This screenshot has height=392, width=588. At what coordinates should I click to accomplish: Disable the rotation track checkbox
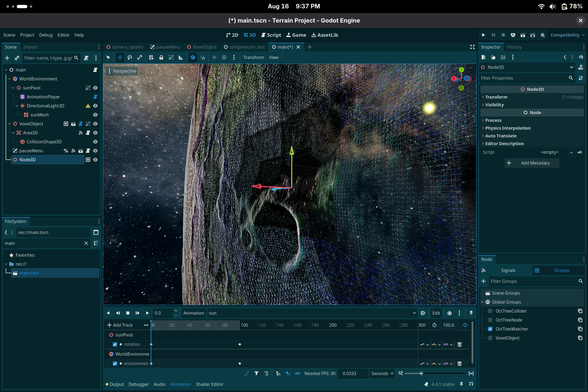(x=115, y=344)
